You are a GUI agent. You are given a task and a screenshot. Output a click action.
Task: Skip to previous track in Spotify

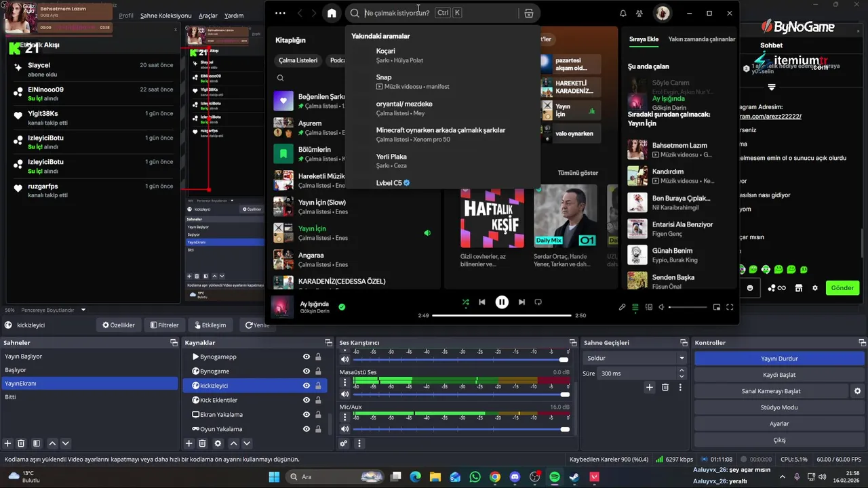tap(482, 302)
